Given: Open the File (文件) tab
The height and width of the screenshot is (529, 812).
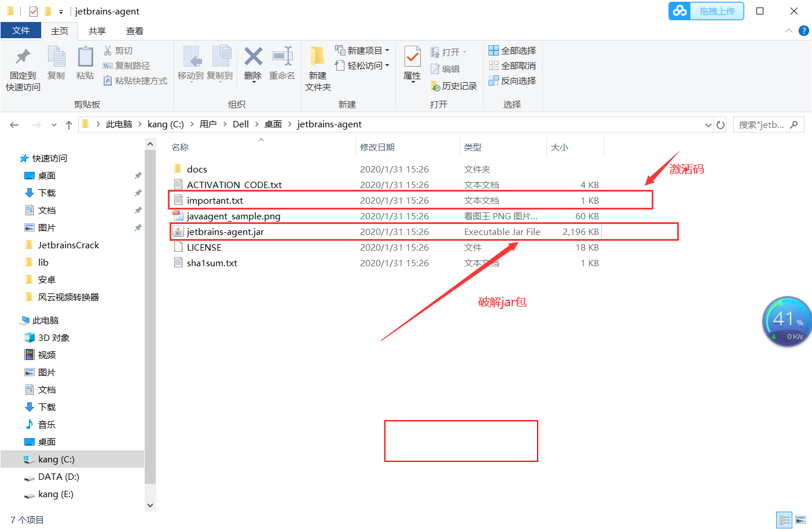Looking at the screenshot, I should 21,31.
